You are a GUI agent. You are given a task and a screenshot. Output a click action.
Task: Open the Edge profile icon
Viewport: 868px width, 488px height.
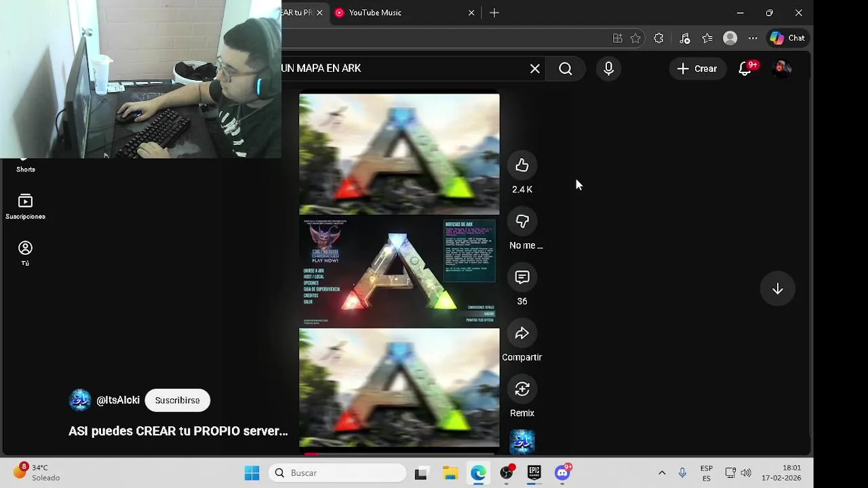730,39
